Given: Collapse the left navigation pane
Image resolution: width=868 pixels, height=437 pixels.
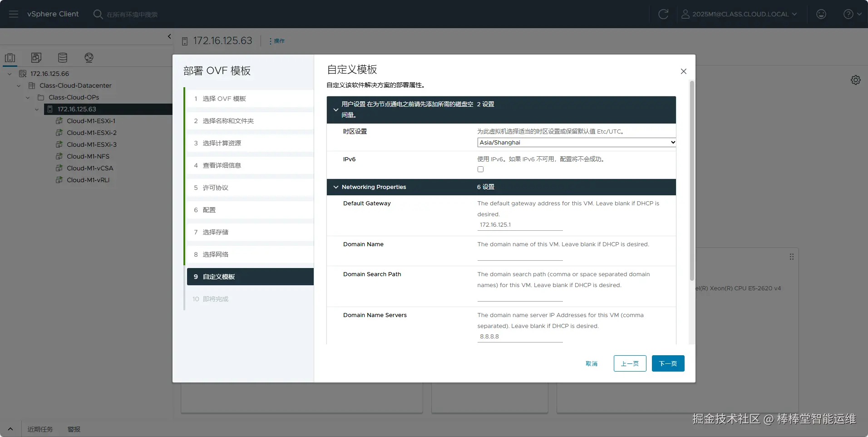Looking at the screenshot, I should (x=169, y=36).
